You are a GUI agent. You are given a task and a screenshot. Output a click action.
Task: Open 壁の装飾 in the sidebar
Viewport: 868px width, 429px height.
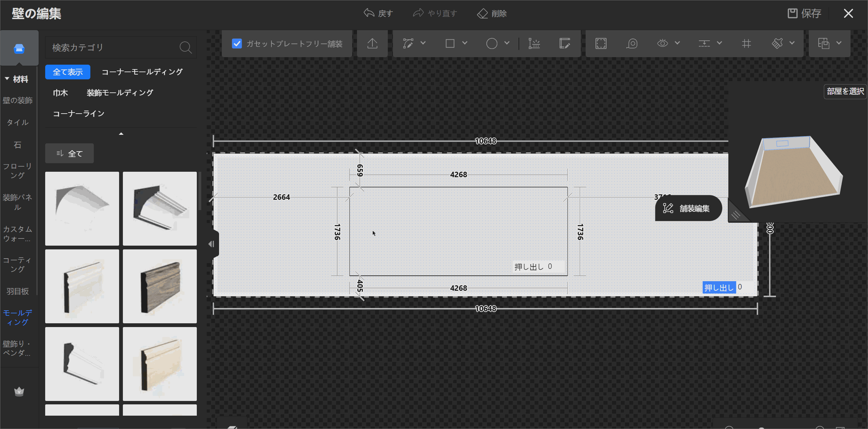click(18, 100)
